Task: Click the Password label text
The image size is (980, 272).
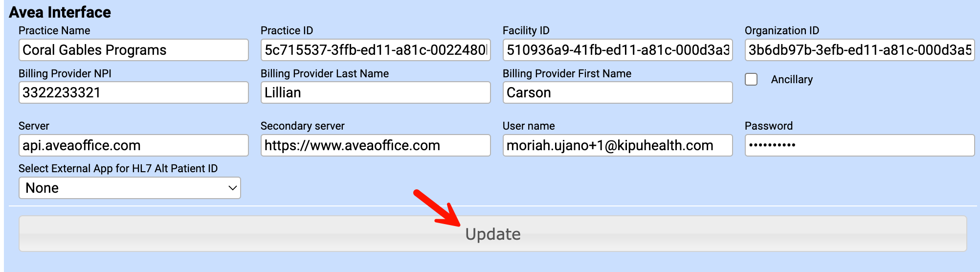Action: (768, 126)
